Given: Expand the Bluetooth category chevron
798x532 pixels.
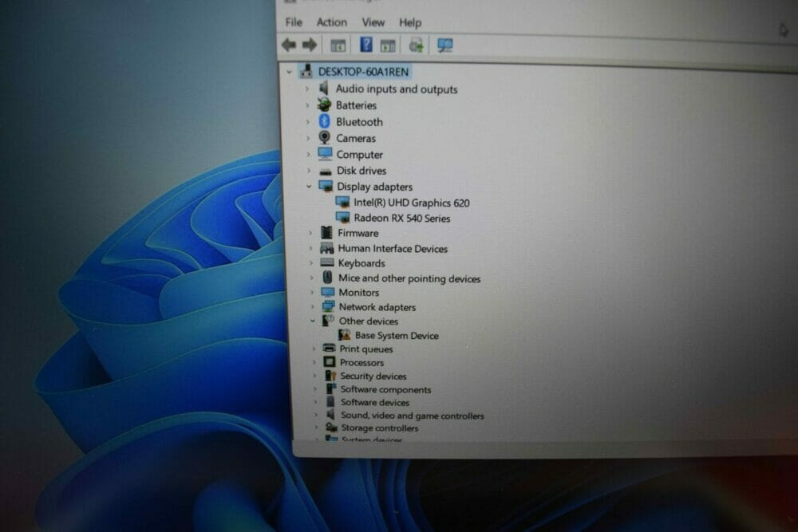Looking at the screenshot, I should click(308, 121).
